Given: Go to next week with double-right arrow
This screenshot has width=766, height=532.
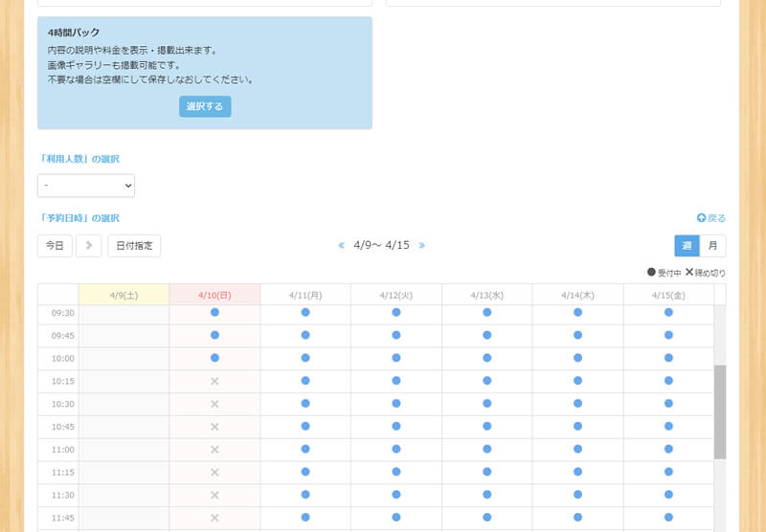Looking at the screenshot, I should (422, 246).
